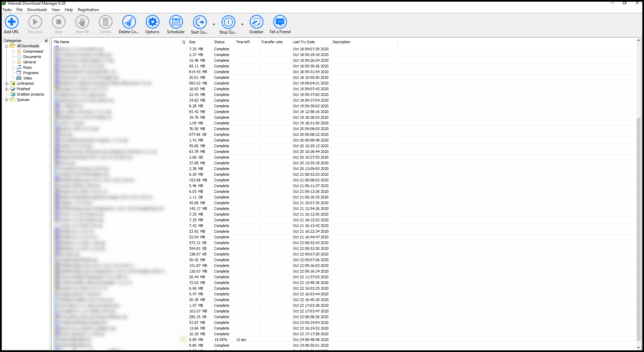
Task: Open the Help menu
Action: coord(69,10)
